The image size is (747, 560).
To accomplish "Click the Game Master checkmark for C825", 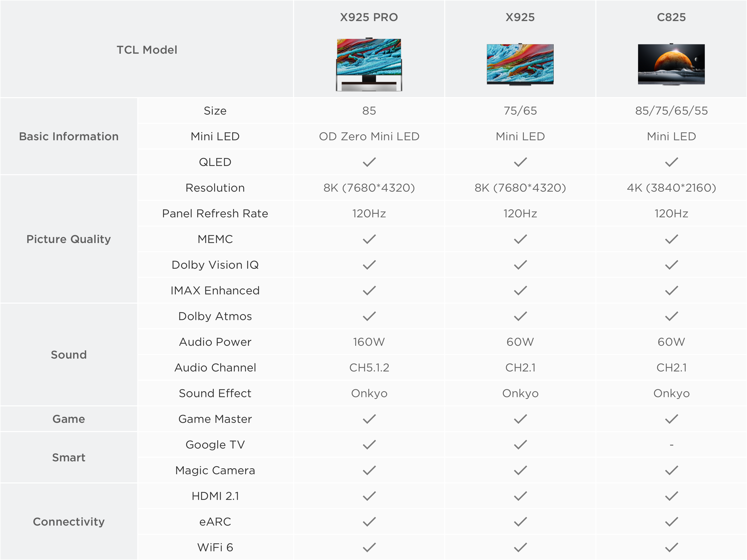I will [671, 419].
